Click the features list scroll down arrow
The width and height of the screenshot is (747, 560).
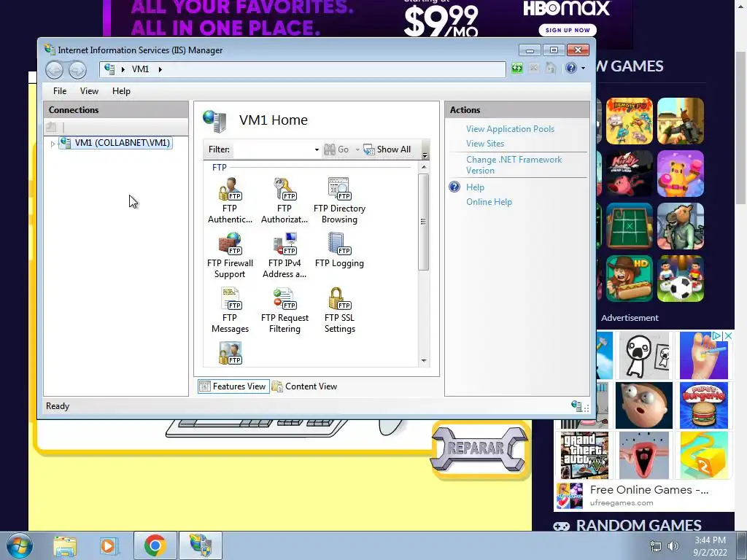424,361
